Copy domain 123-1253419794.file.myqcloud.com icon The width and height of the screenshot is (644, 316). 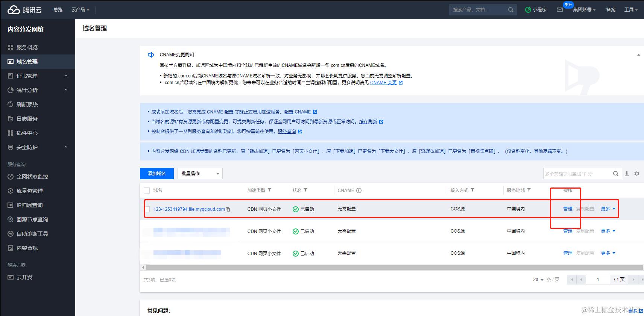point(228,209)
